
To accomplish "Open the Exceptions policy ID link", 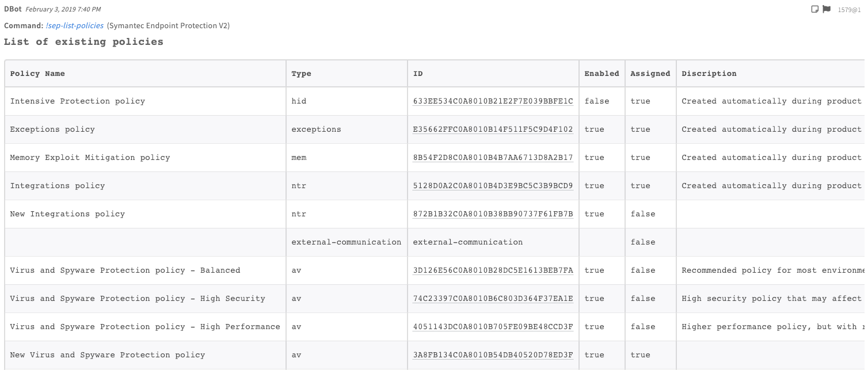I will click(x=492, y=129).
